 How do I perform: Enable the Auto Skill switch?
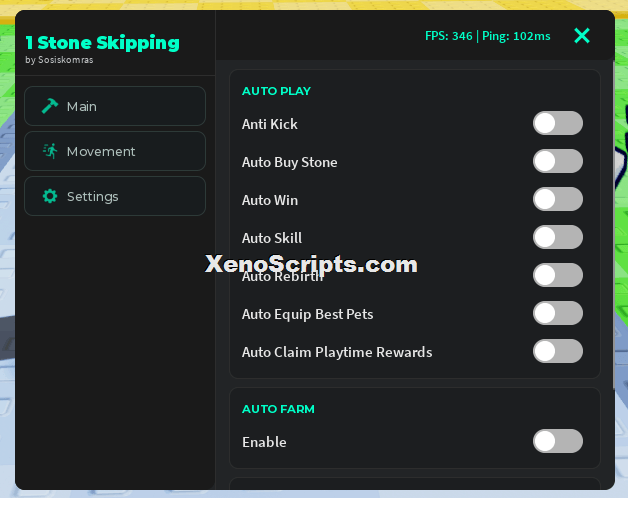[x=558, y=237]
